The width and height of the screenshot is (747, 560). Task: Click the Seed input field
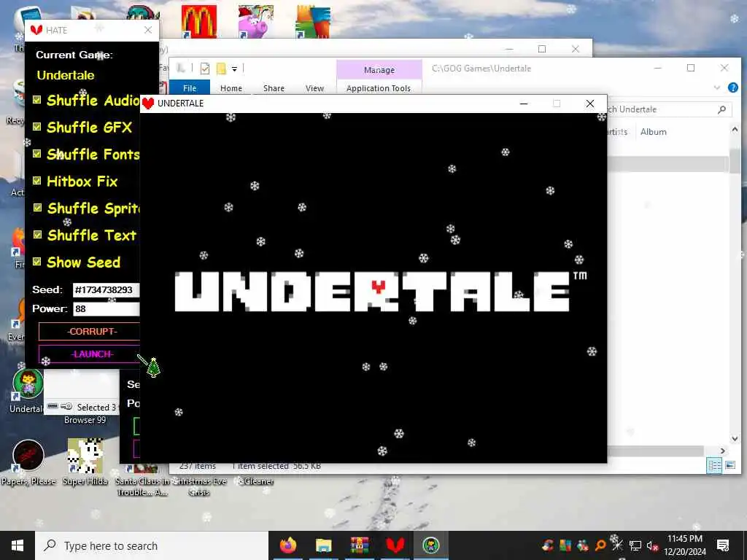[107, 290]
